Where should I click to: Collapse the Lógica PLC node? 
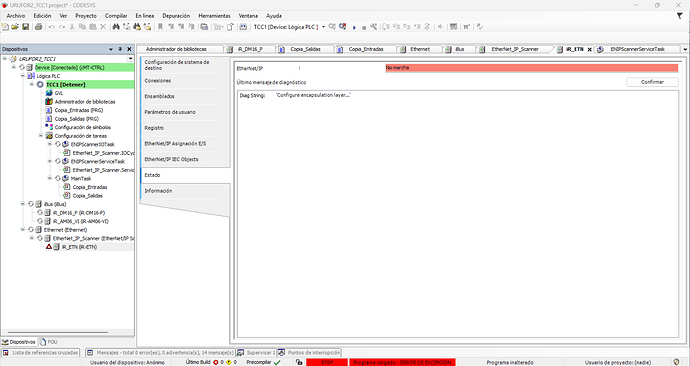click(x=22, y=76)
